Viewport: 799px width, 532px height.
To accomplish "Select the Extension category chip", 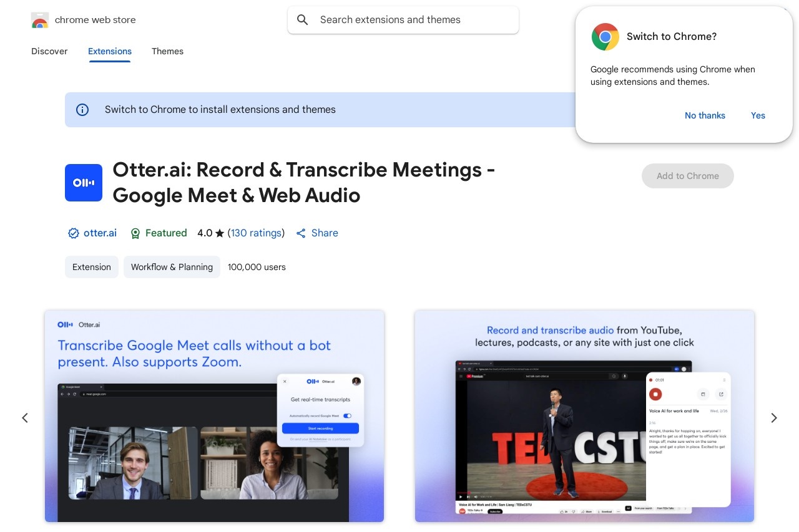I will coord(92,267).
